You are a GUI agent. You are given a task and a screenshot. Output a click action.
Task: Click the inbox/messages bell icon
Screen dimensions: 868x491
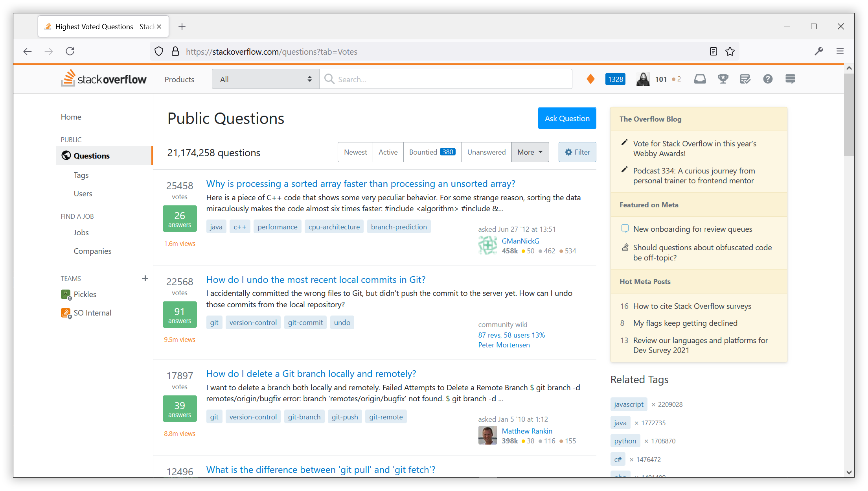tap(700, 79)
